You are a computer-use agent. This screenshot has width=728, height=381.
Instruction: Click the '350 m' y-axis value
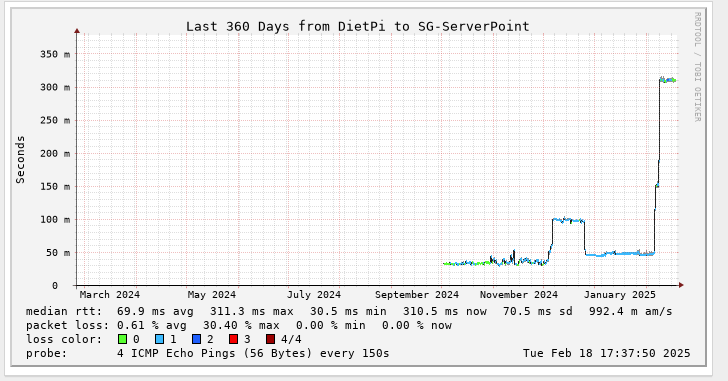55,54
